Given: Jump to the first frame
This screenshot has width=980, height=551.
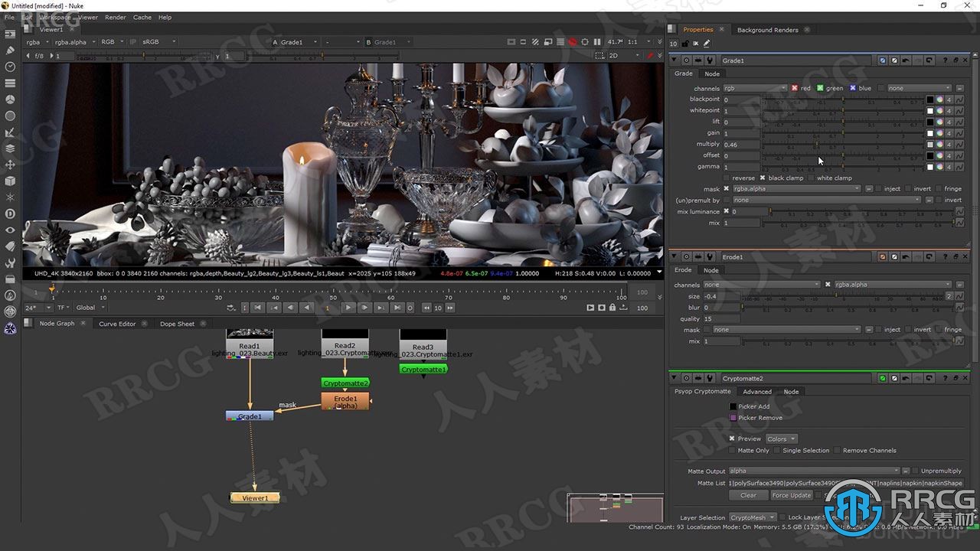Looking at the screenshot, I should pos(258,308).
